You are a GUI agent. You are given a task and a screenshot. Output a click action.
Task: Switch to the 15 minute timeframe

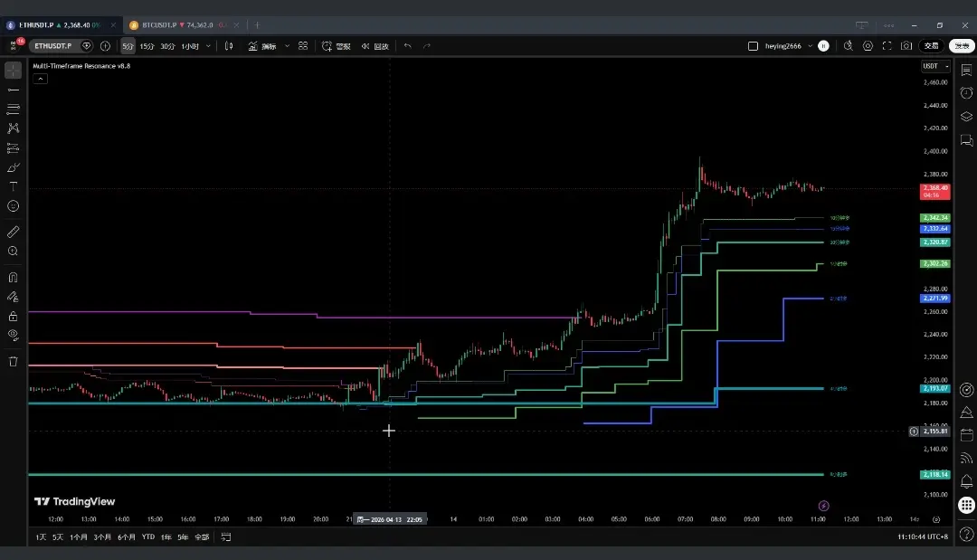click(147, 46)
